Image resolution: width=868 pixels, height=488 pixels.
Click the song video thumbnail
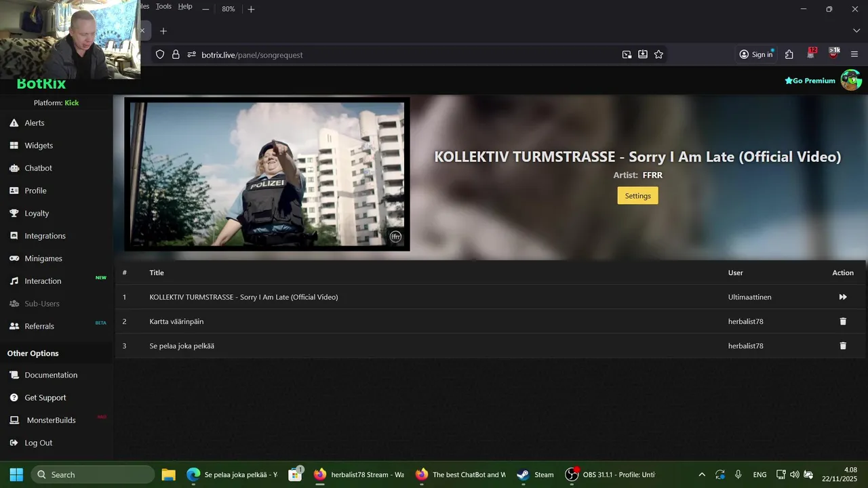pyautogui.click(x=267, y=174)
